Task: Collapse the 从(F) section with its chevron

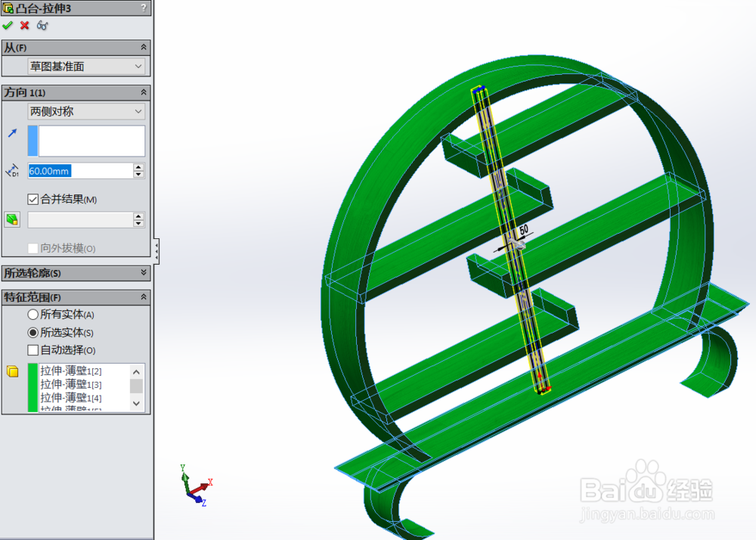Action: click(144, 47)
